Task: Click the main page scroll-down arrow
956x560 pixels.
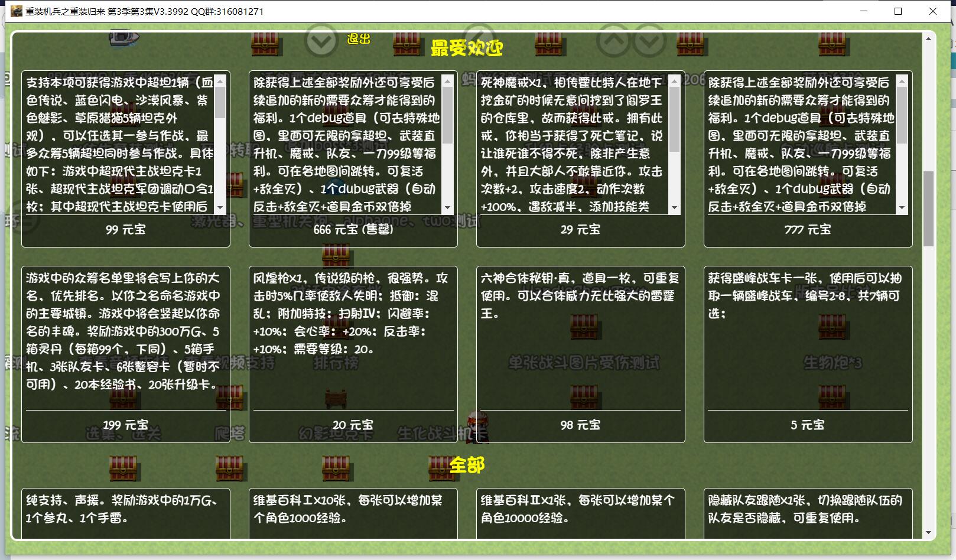Action: (x=928, y=532)
